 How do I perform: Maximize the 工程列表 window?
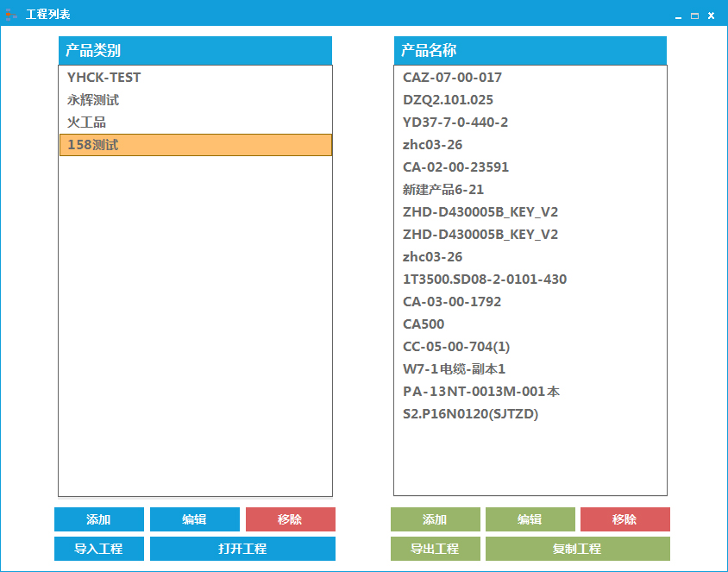click(x=694, y=16)
